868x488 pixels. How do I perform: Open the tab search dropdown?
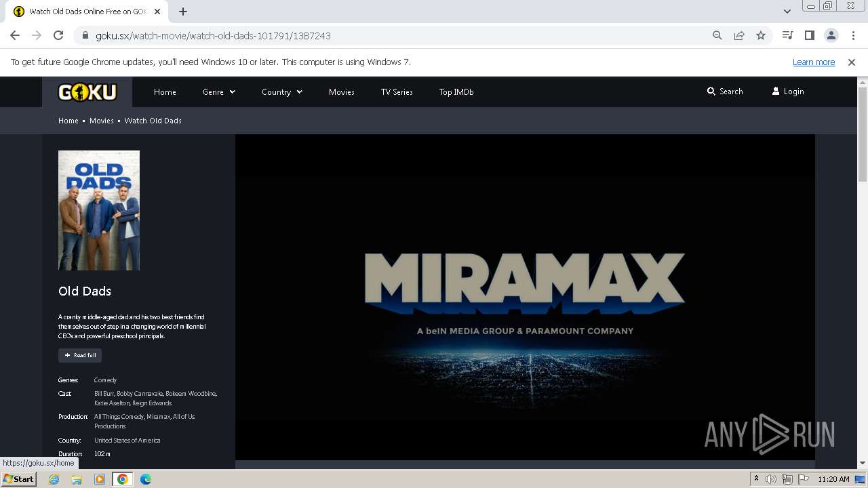click(x=787, y=12)
